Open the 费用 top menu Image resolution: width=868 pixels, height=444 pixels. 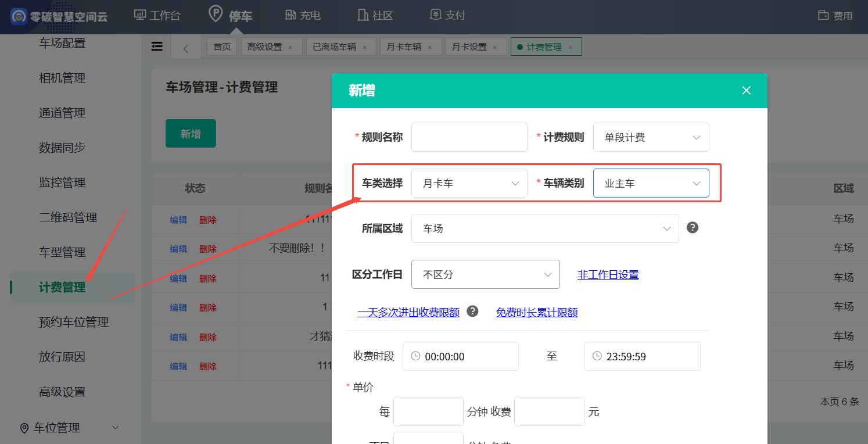click(835, 16)
